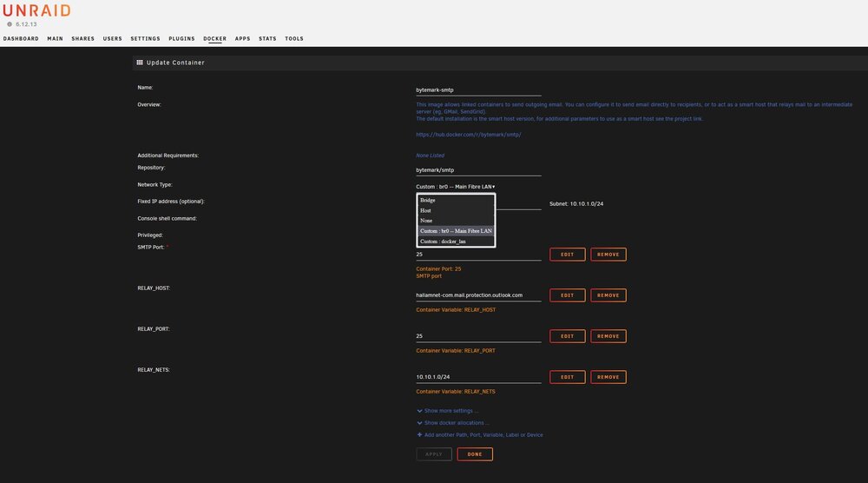Click Container Variable: RELAY_NETS description
Viewport: 868px width, 483px height.
coord(456,392)
